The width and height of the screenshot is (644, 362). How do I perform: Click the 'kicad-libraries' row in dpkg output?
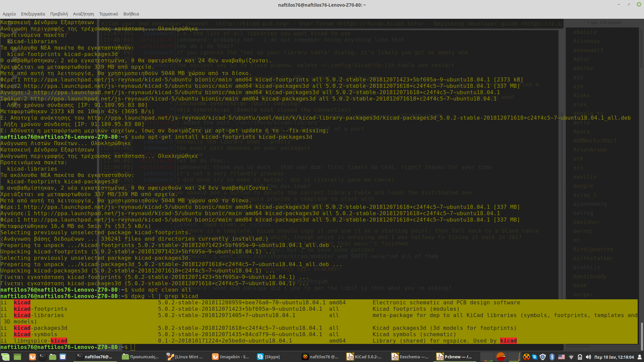[x=319, y=318]
